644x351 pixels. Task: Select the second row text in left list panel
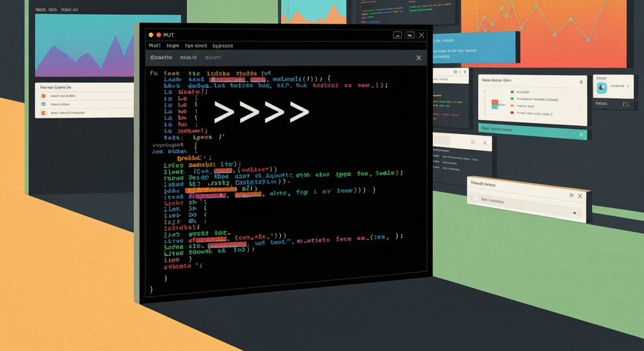pos(60,104)
